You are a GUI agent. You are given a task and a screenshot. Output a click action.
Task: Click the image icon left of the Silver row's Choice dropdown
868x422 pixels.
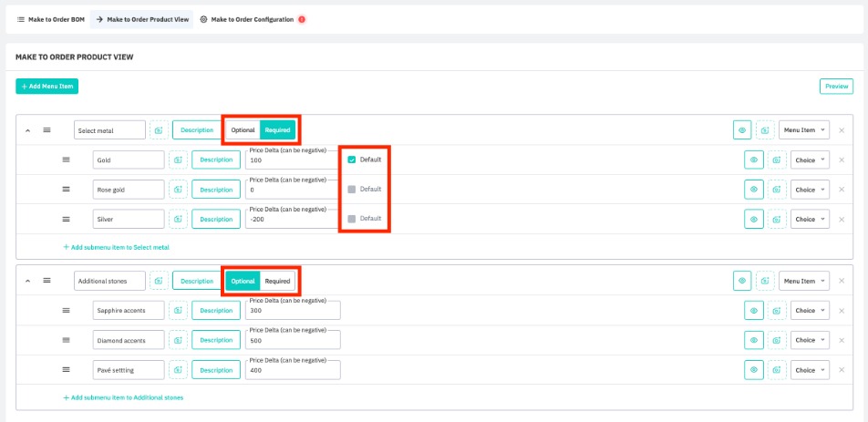pos(776,219)
